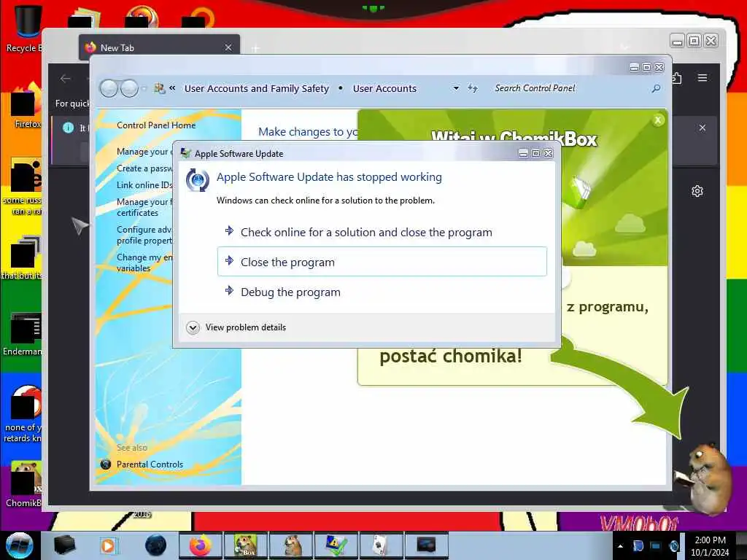Switch to the checkmark-shield taskbar button

[x=336, y=545]
